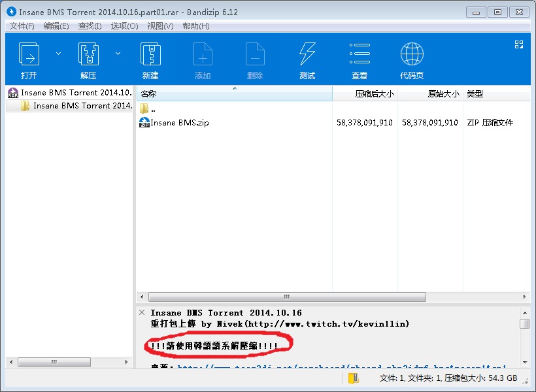Viewport: 536px width, 392px height.
Task: Click the Bandizip icon in the title bar
Action: click(x=11, y=12)
